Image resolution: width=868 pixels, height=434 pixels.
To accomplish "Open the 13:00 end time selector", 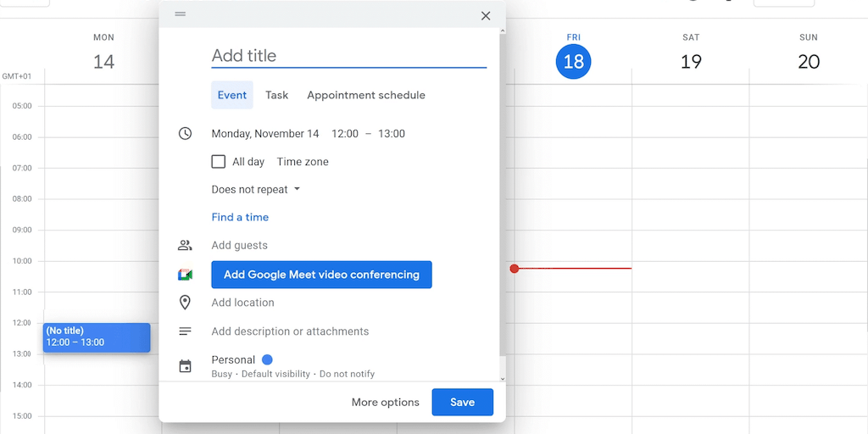I will (x=392, y=134).
